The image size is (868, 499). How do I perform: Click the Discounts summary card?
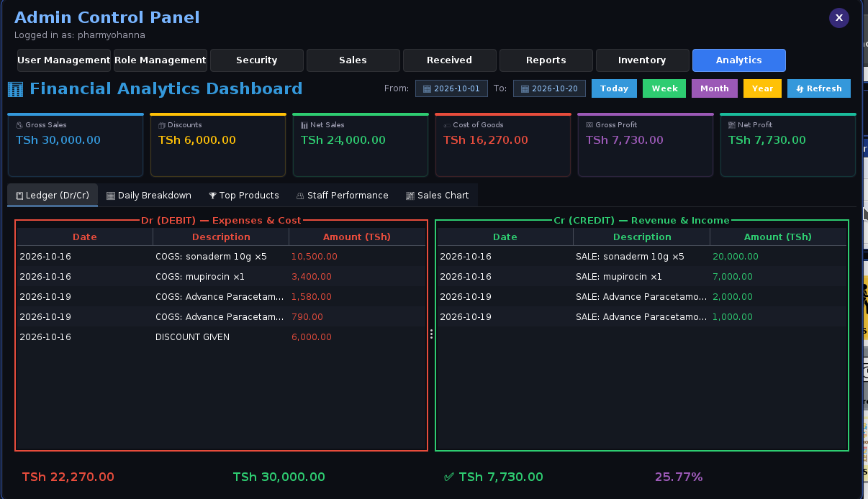tap(218, 145)
